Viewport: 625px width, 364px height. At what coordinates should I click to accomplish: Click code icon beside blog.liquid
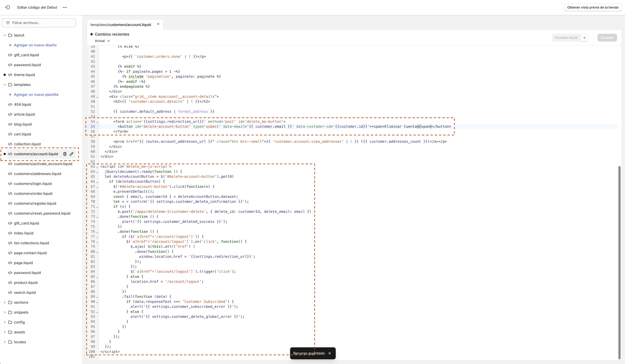(x=10, y=125)
